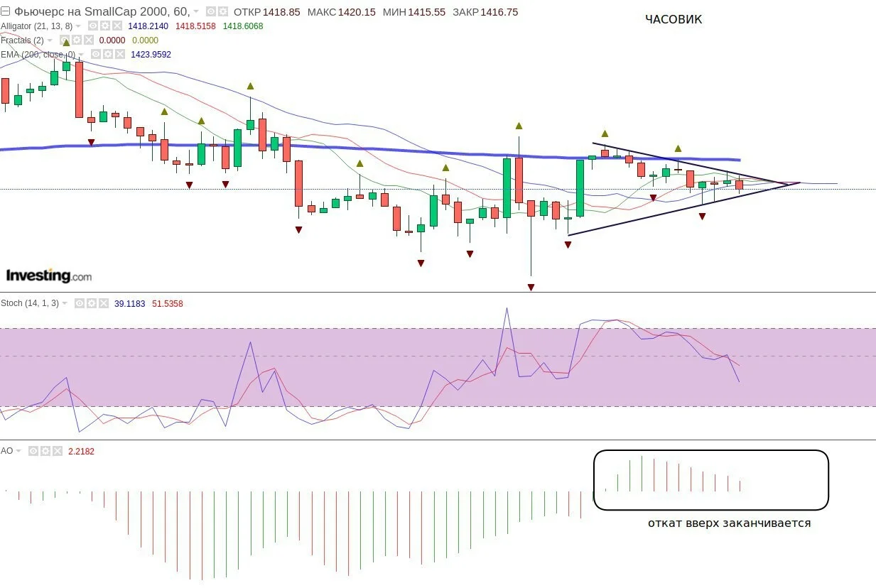This screenshot has height=588, width=876.
Task: Open EMA indicator settings gear
Action: [x=108, y=55]
